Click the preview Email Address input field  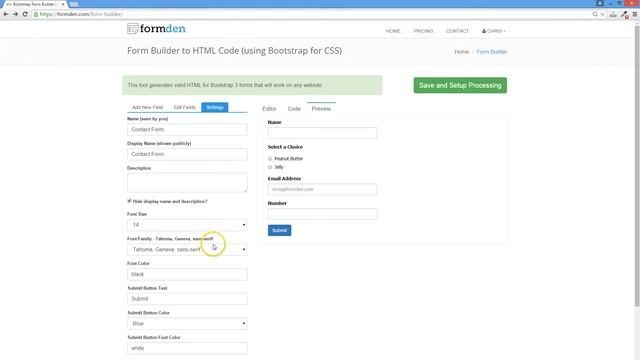click(x=322, y=189)
